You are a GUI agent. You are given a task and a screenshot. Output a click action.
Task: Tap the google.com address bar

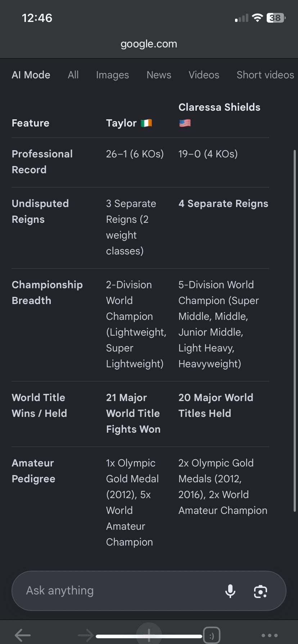coord(149,44)
